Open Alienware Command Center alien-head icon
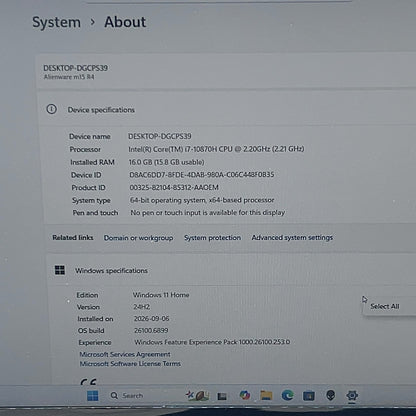The image size is (416, 416). click(x=330, y=395)
